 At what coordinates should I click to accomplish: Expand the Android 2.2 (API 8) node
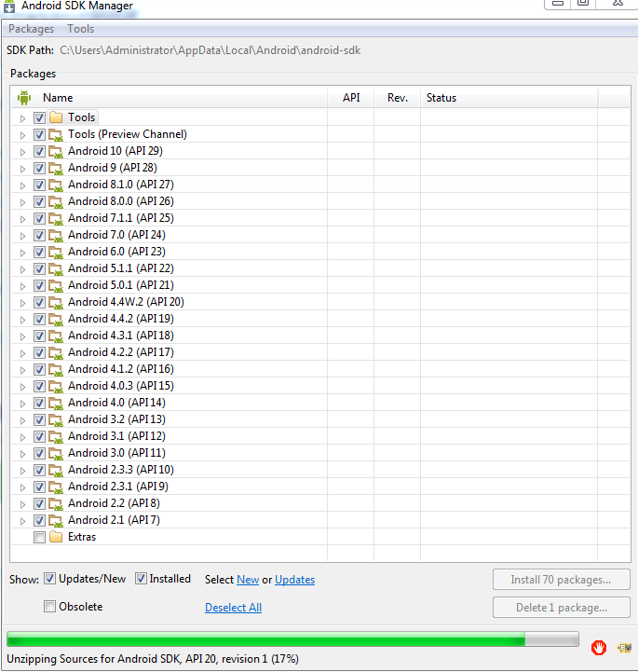coord(22,504)
